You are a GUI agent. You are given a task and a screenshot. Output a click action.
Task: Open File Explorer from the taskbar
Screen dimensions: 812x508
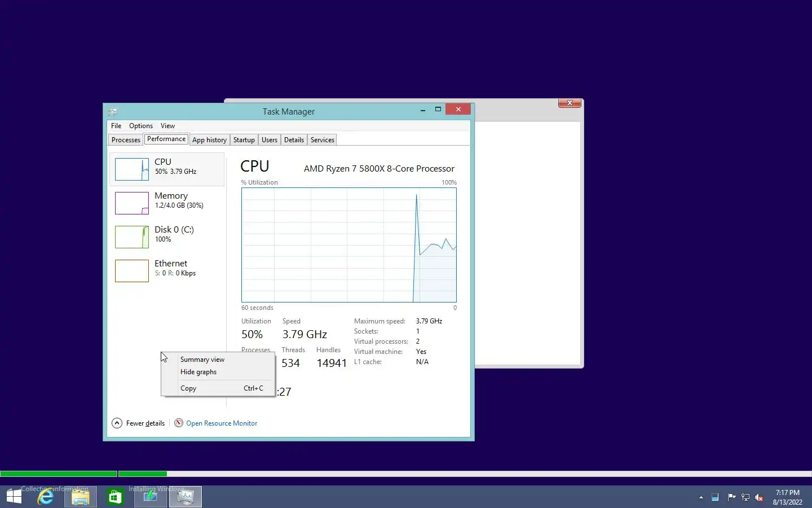81,497
